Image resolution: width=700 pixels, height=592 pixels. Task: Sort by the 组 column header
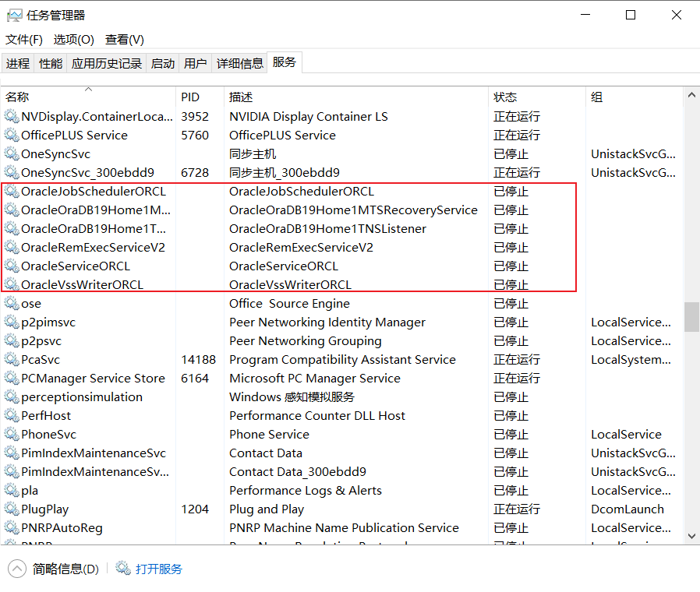634,97
